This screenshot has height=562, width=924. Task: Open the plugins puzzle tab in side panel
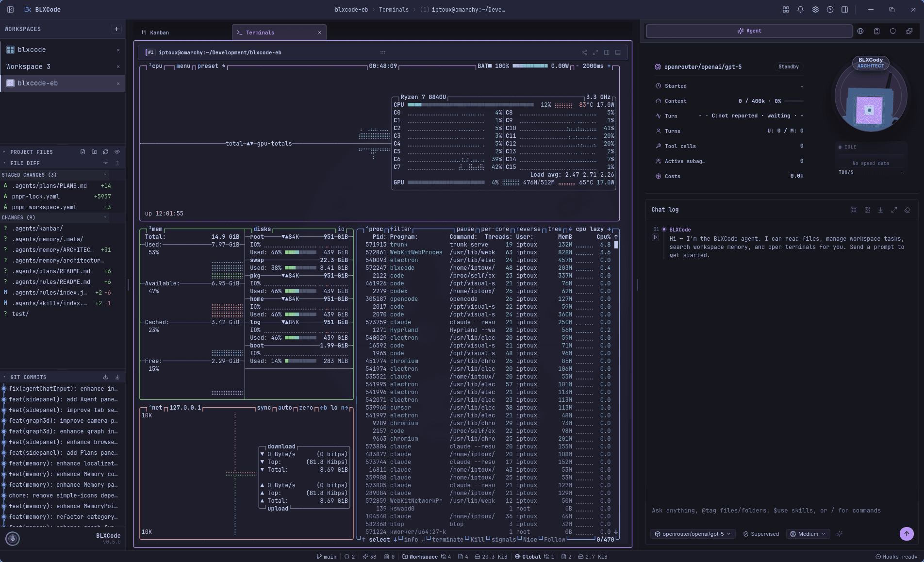click(x=909, y=31)
